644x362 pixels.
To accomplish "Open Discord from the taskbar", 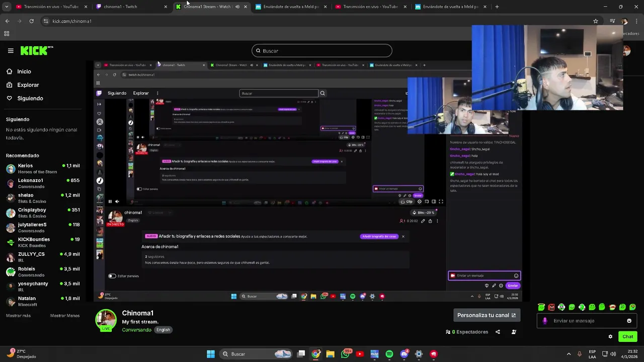I will coord(404,354).
